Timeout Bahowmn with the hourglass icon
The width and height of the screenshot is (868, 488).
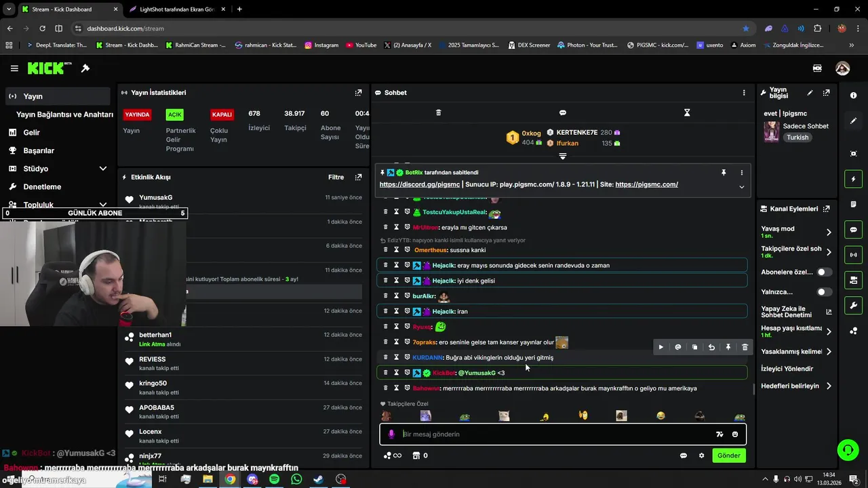click(397, 388)
